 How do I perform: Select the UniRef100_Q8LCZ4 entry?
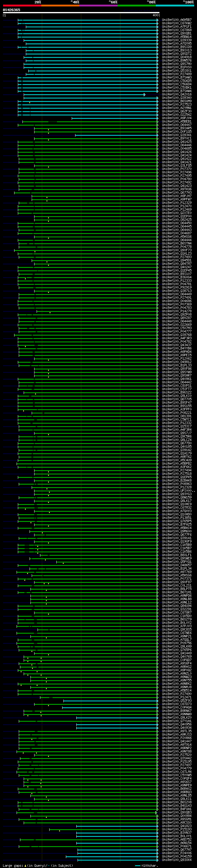tap(177, 440)
